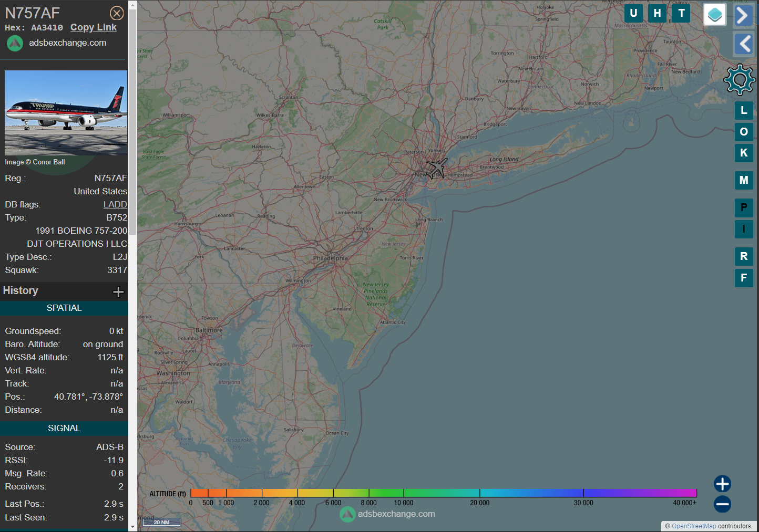Select the aircraft icon over New York
The width and height of the screenshot is (759, 532).
tap(437, 169)
